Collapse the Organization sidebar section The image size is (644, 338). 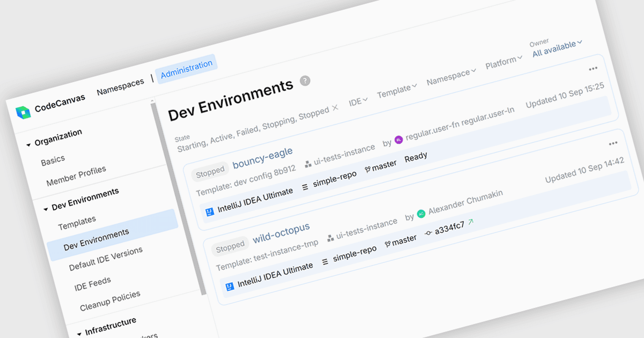click(x=29, y=144)
